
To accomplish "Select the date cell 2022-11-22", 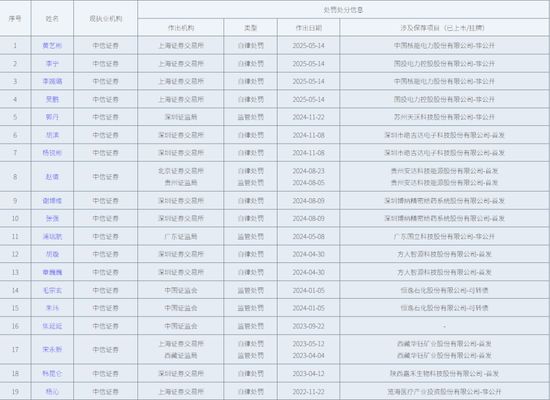I will [x=308, y=392].
